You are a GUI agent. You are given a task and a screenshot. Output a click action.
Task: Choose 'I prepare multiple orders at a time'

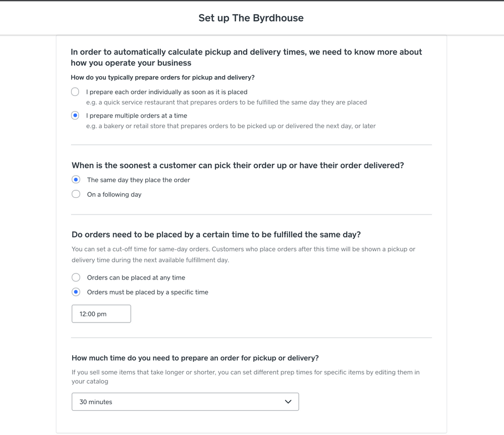click(75, 116)
